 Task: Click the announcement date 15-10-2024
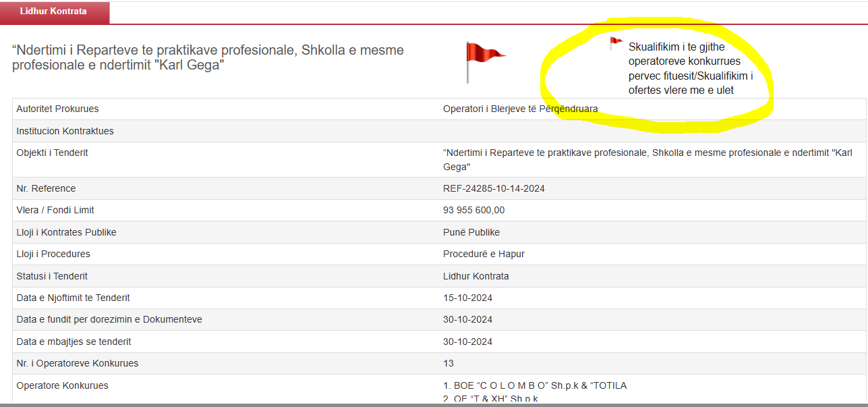467,298
